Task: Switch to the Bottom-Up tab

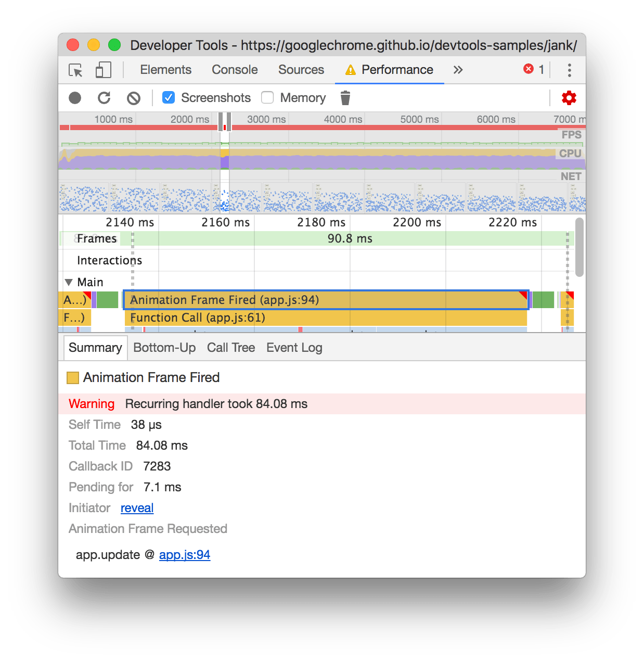Action: point(164,348)
